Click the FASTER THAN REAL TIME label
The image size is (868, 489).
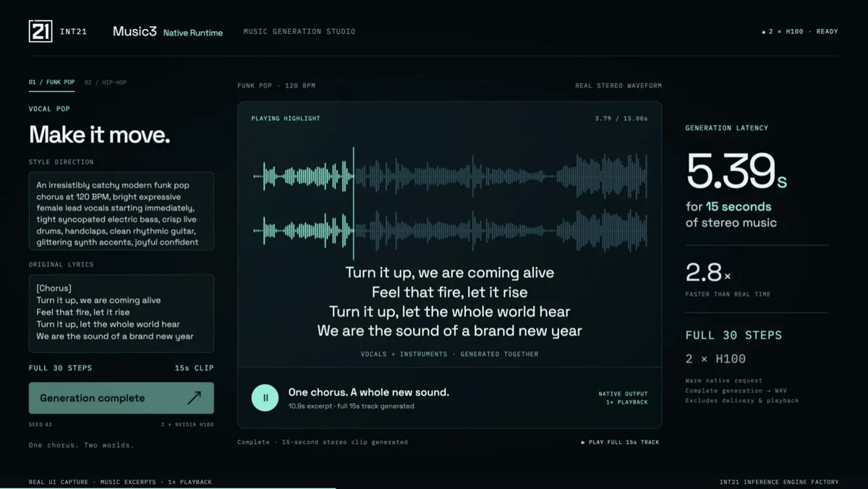728,294
